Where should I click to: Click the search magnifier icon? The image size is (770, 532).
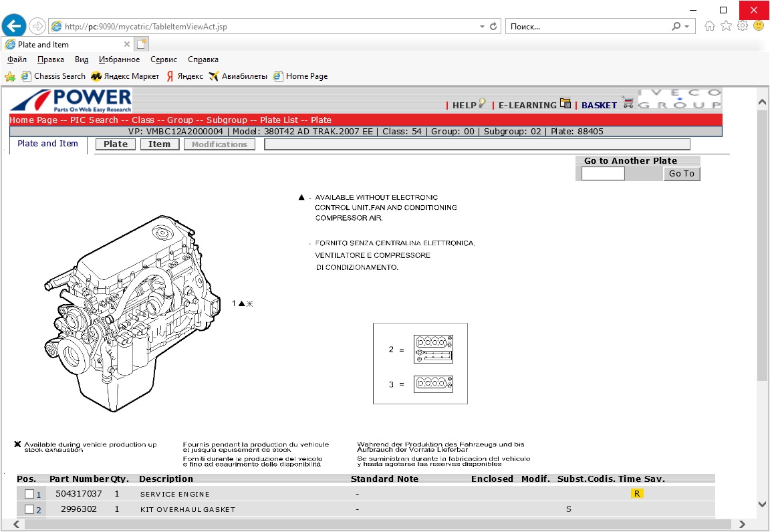(x=676, y=27)
